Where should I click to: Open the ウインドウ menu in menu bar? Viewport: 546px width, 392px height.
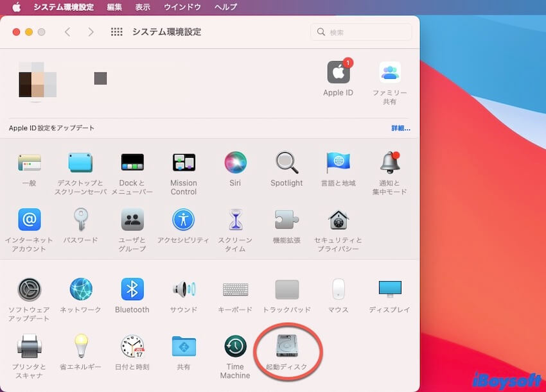tap(182, 7)
